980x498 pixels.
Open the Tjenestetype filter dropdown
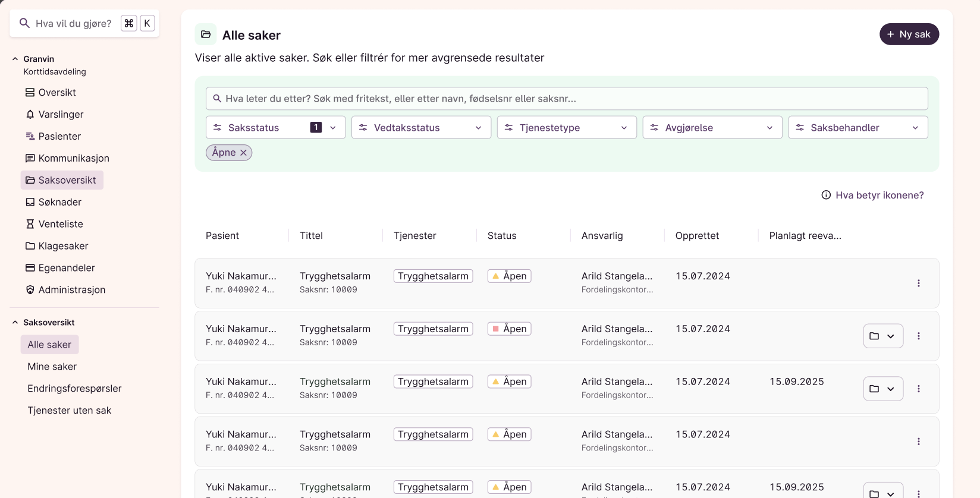[x=567, y=128]
